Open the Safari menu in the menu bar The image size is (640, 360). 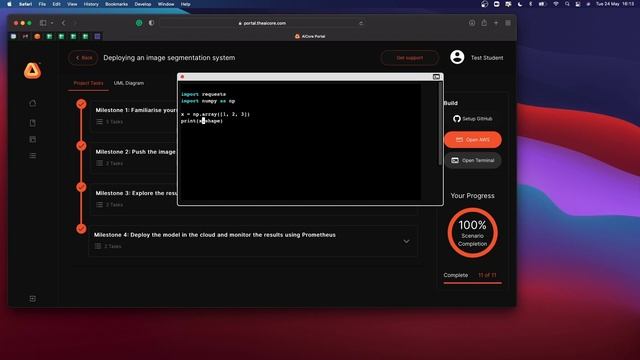[x=25, y=4]
